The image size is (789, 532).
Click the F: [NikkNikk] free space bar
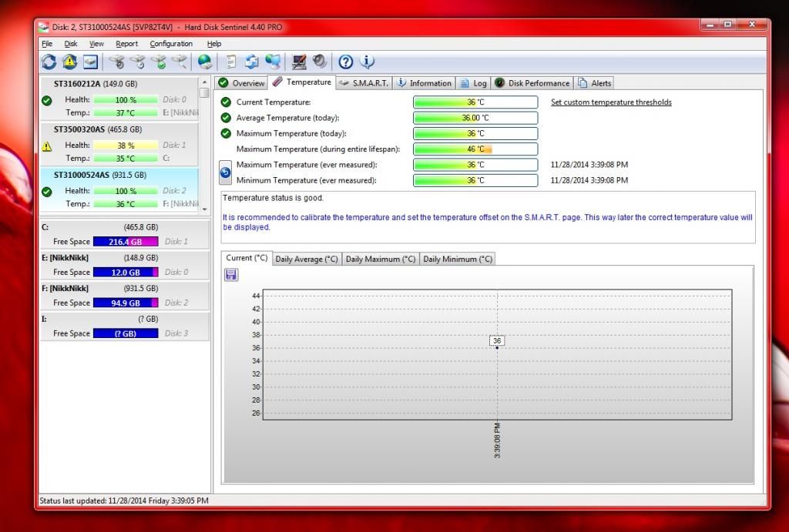click(x=126, y=303)
